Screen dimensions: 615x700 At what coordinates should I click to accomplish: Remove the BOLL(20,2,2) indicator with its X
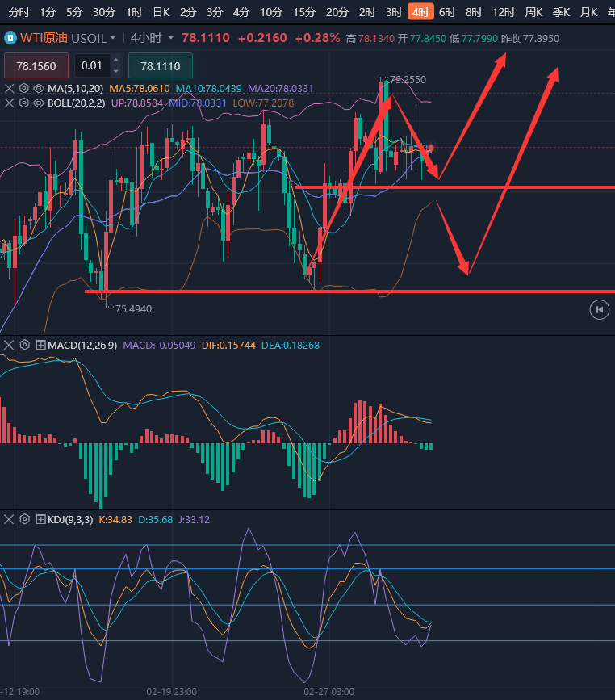9,103
